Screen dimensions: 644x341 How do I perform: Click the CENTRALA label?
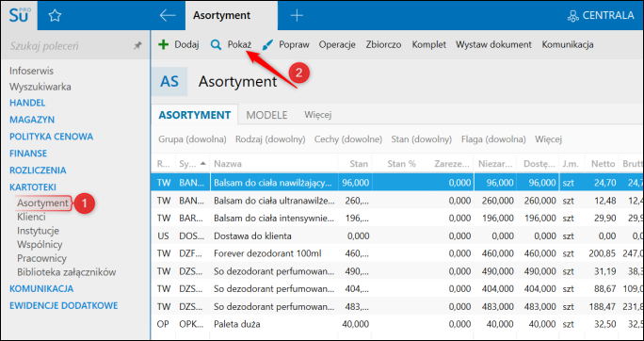click(608, 16)
